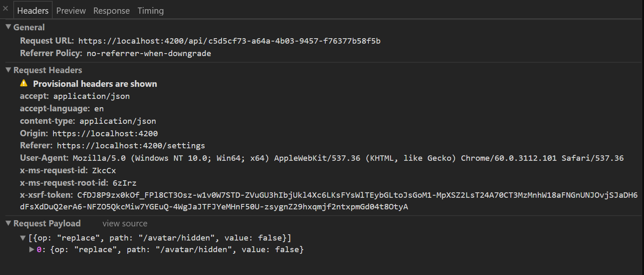Viewport: 644px width, 275px height.
Task: Open the Response tab
Action: (x=111, y=10)
